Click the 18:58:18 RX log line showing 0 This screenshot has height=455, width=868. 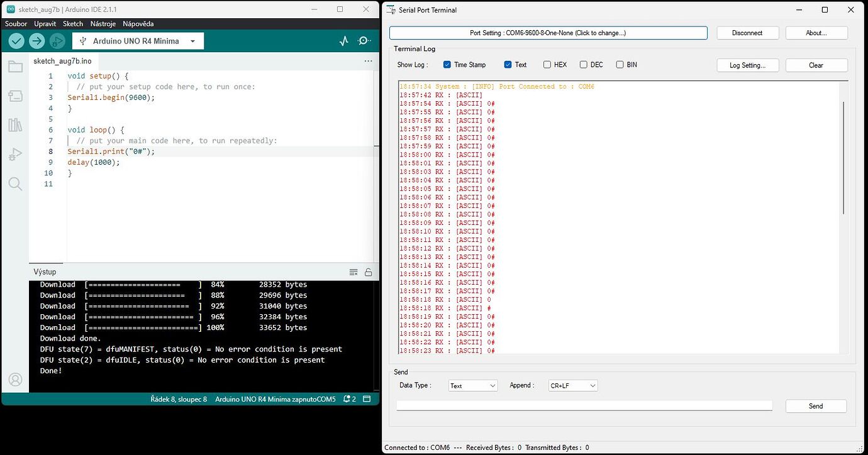tap(445, 300)
